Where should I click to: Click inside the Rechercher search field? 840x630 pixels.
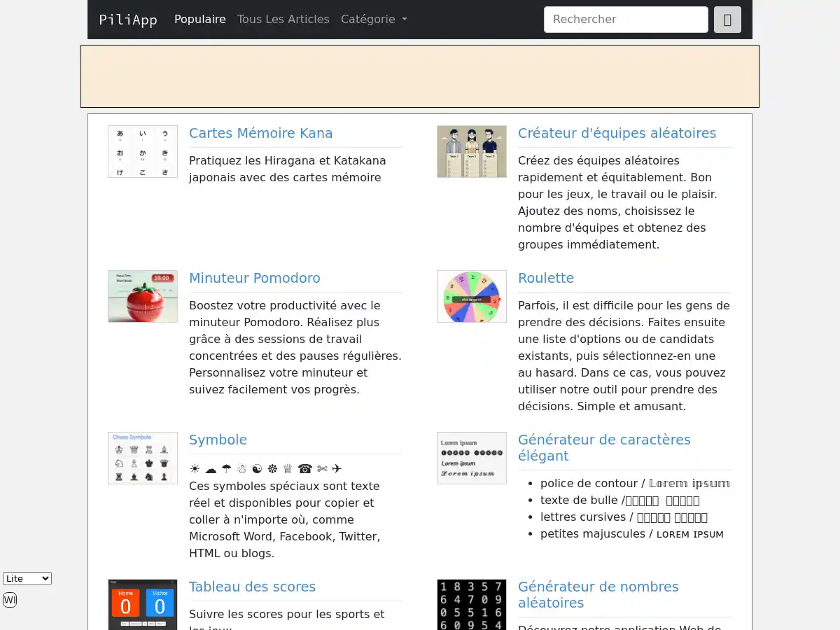(x=625, y=20)
